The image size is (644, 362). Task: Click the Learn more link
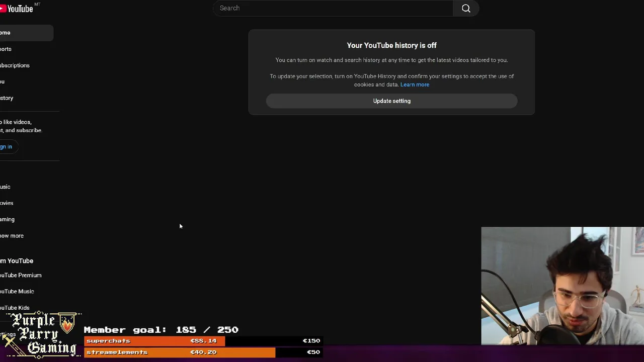pyautogui.click(x=415, y=84)
